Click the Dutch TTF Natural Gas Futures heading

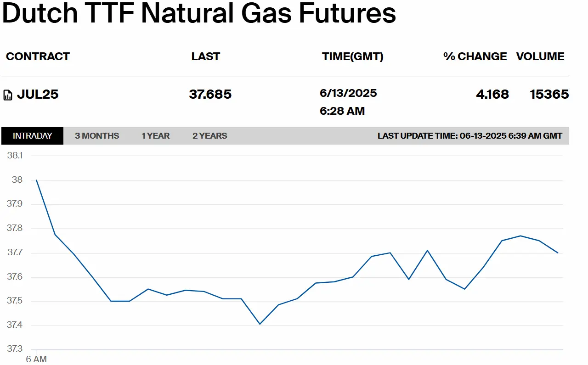coord(199,13)
